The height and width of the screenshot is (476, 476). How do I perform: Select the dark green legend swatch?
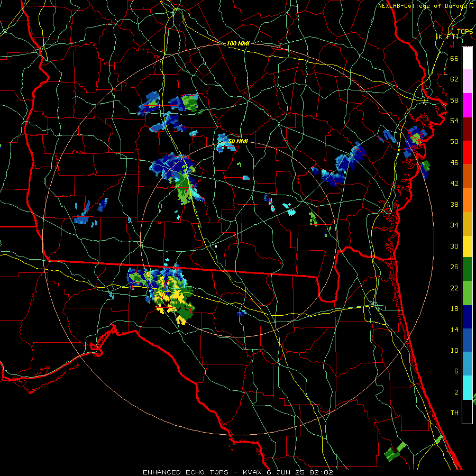tap(467, 269)
